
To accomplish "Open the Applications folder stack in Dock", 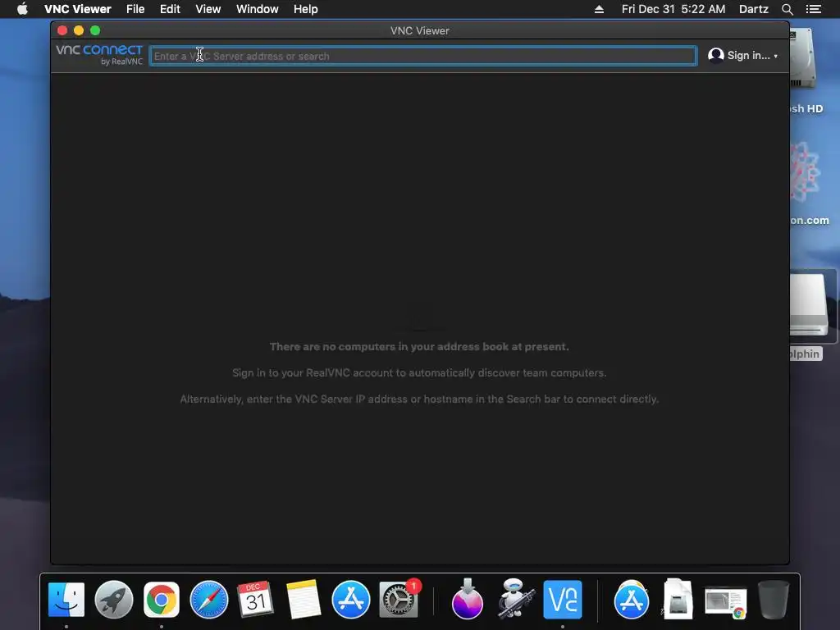I will (x=632, y=600).
